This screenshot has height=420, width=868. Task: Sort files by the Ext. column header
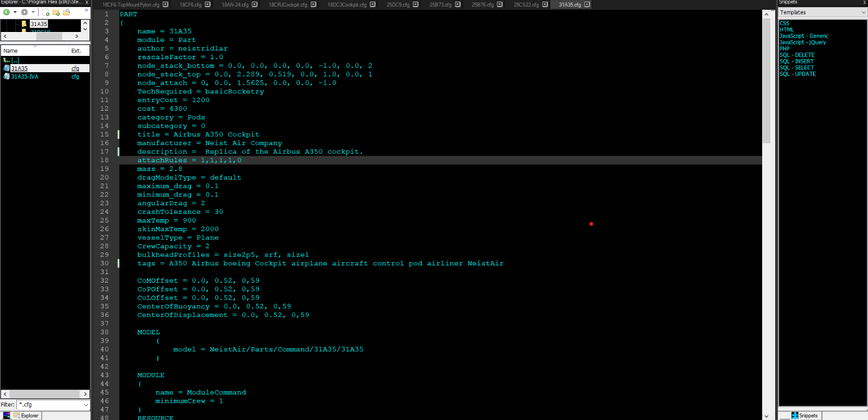click(79, 50)
